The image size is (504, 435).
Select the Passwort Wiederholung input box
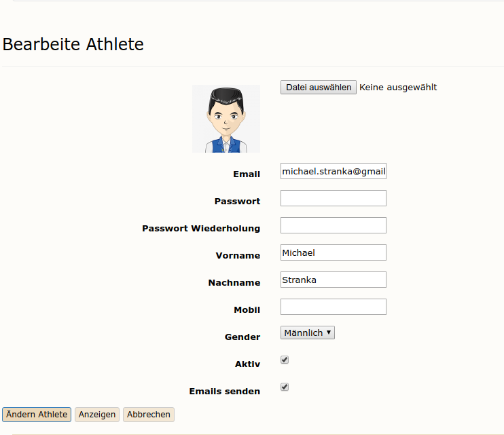pos(333,225)
